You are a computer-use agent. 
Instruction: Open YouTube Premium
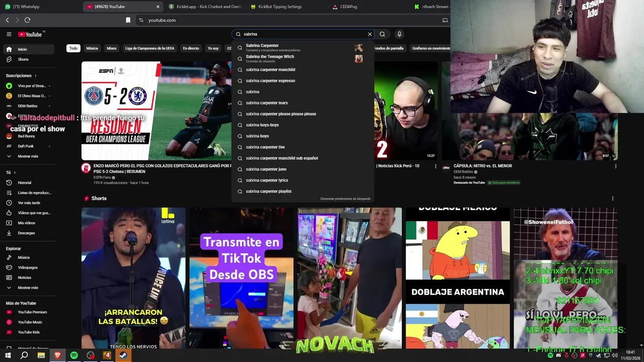pyautogui.click(x=29, y=312)
